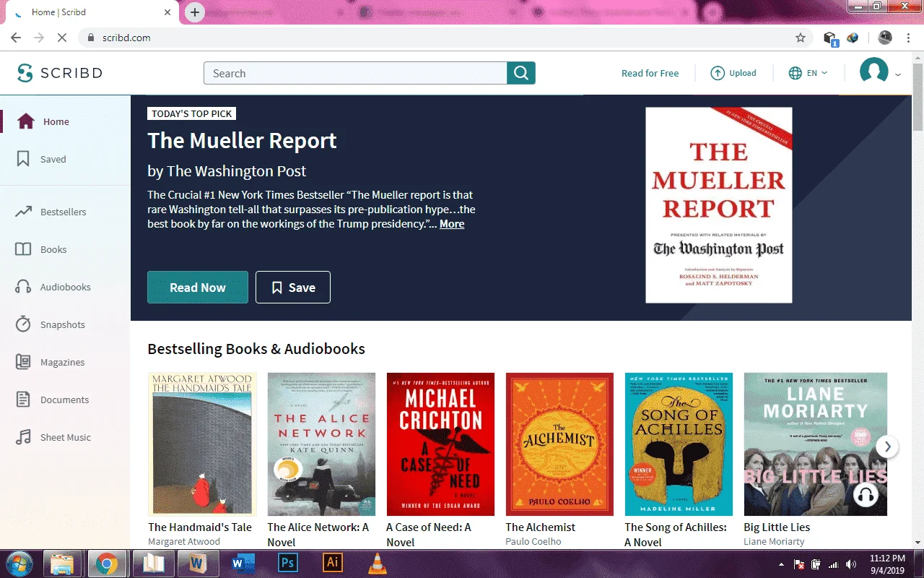Open The Song of Achilles cover
924x578 pixels.
[679, 444]
